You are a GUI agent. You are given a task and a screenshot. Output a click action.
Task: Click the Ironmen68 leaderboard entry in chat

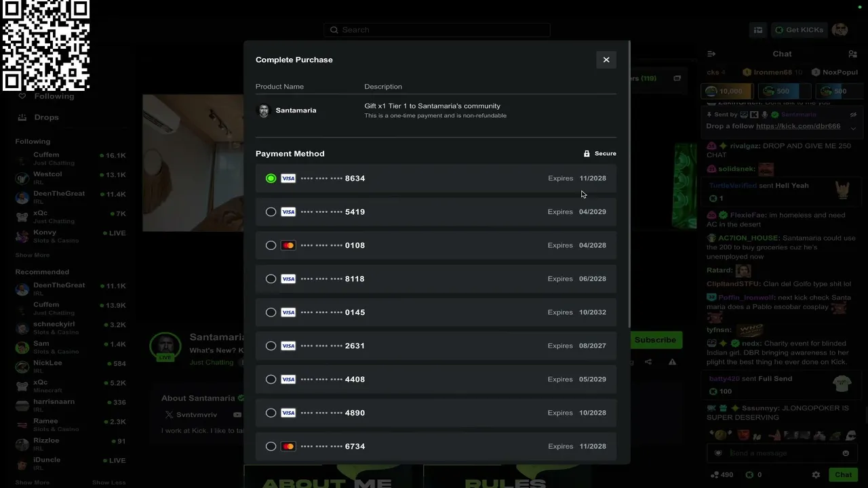772,73
